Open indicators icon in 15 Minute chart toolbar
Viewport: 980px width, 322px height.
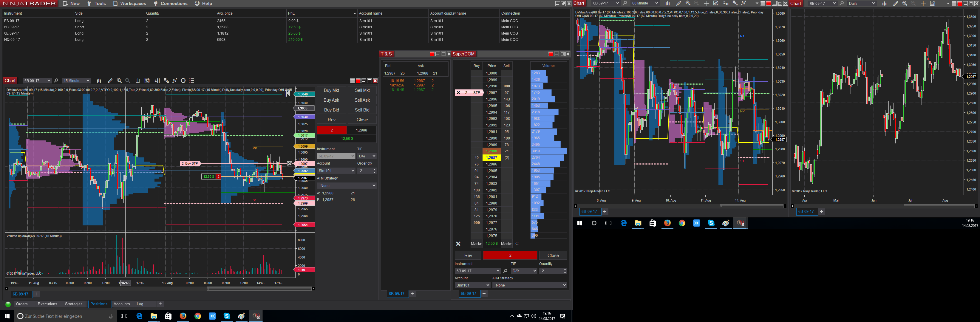tap(166, 80)
